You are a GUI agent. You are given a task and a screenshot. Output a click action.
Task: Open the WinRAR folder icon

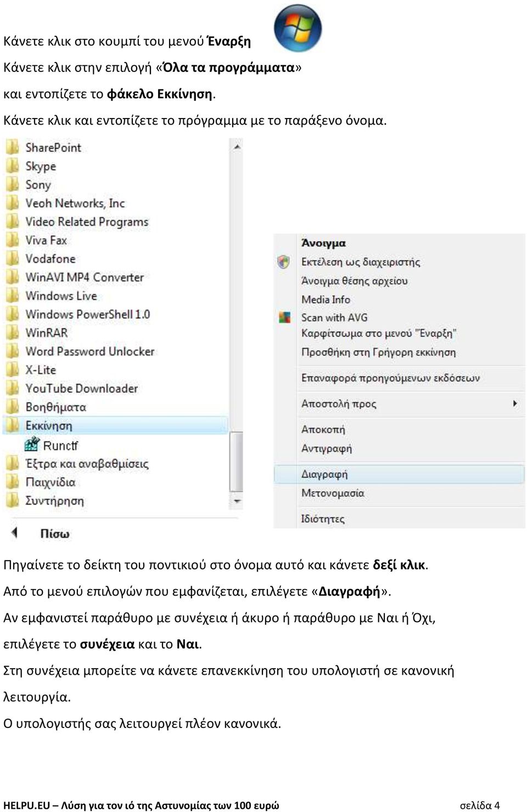[x=12, y=333]
